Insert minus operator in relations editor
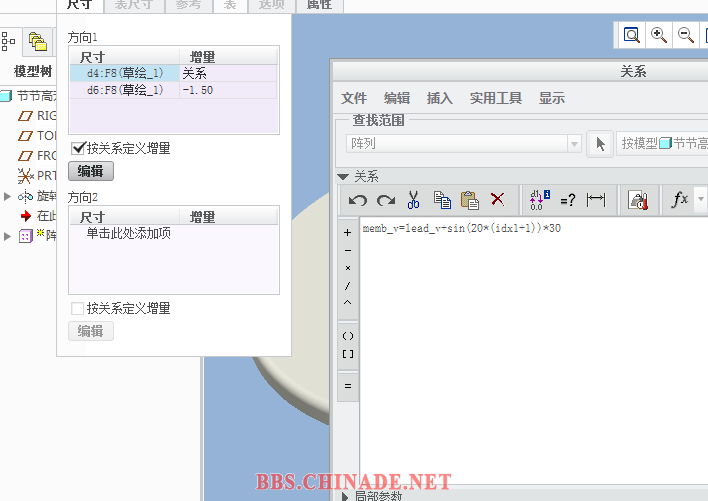The width and height of the screenshot is (708, 501). (347, 250)
